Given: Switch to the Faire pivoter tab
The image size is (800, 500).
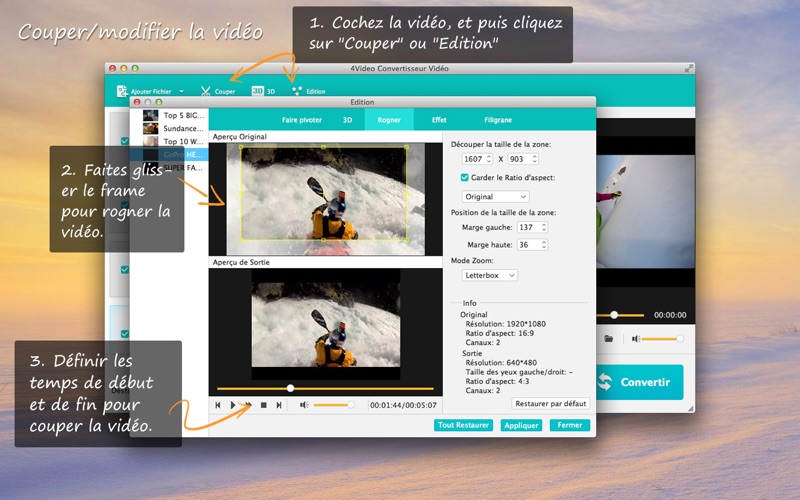Looking at the screenshot, I should point(302,120).
